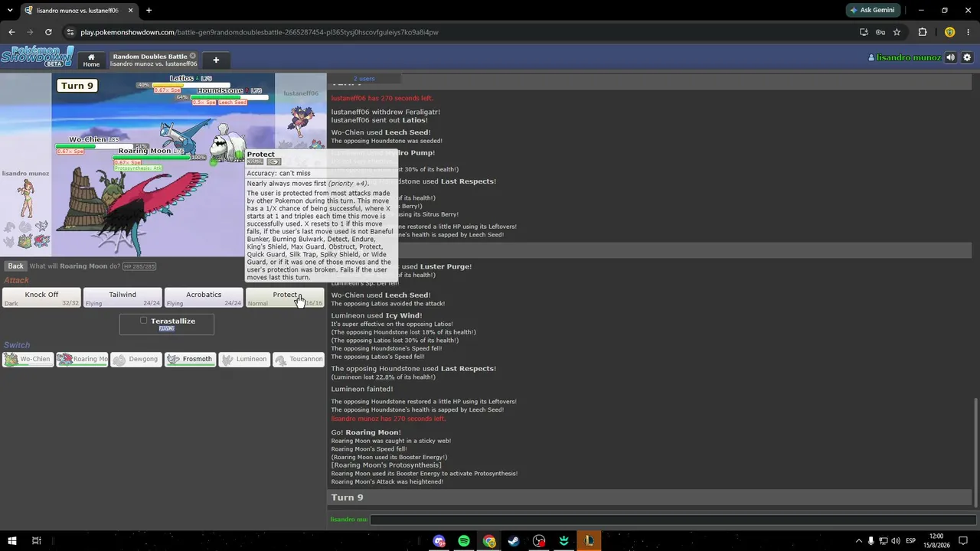980x551 pixels.
Task: Choose the Tailwind move
Action: pos(122,298)
